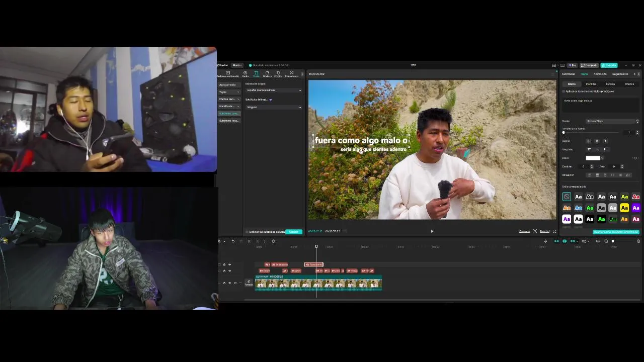Click Guardar como parámetro predefinido button

coord(616,232)
